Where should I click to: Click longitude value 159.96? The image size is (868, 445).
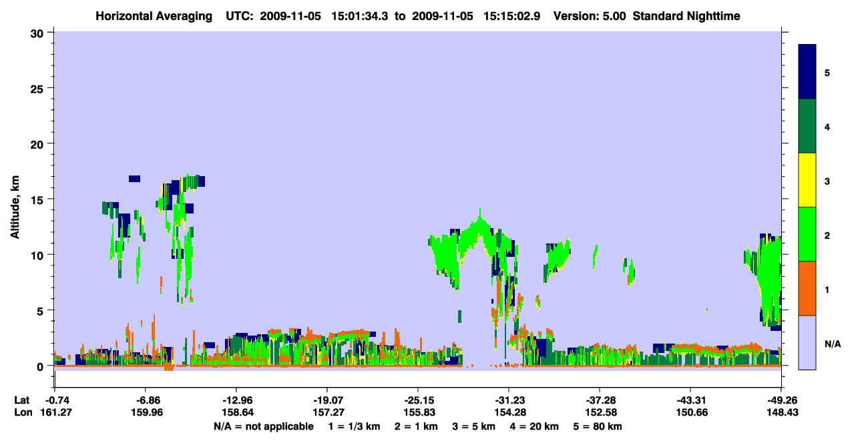pyautogui.click(x=146, y=412)
